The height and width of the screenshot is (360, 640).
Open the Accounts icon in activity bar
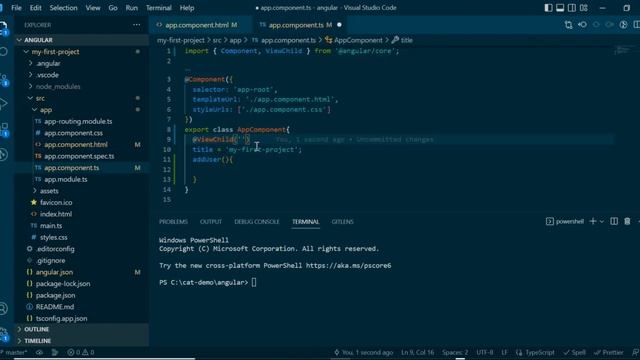[4, 308]
